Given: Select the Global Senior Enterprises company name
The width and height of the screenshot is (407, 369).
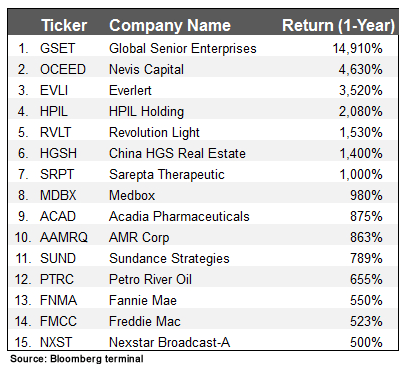Looking at the screenshot, I should pos(183,49).
